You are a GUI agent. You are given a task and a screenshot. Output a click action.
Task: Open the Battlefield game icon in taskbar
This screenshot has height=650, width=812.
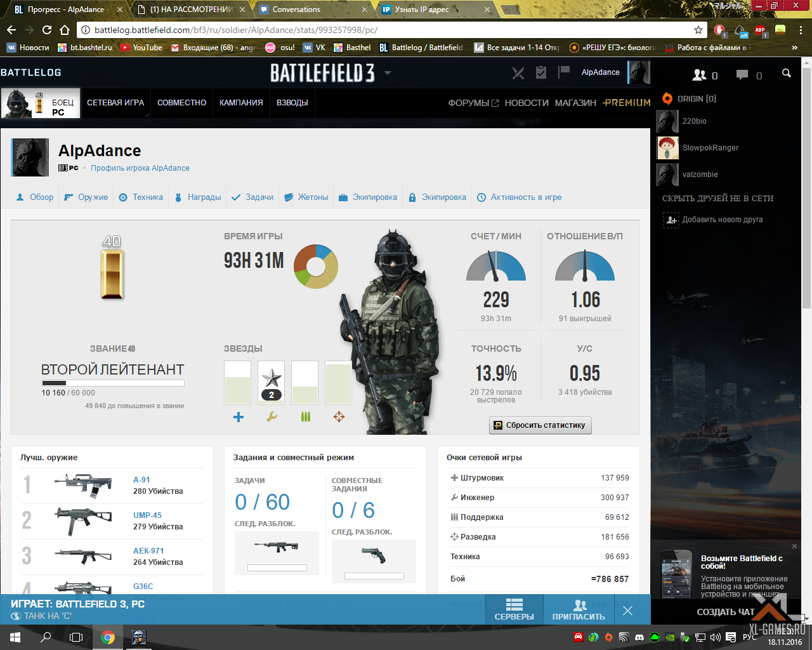[x=139, y=637]
